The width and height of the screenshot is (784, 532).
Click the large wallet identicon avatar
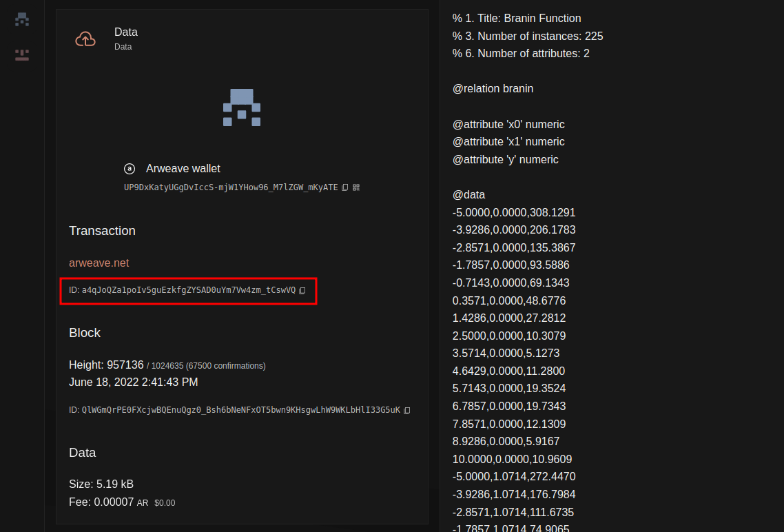tap(242, 108)
